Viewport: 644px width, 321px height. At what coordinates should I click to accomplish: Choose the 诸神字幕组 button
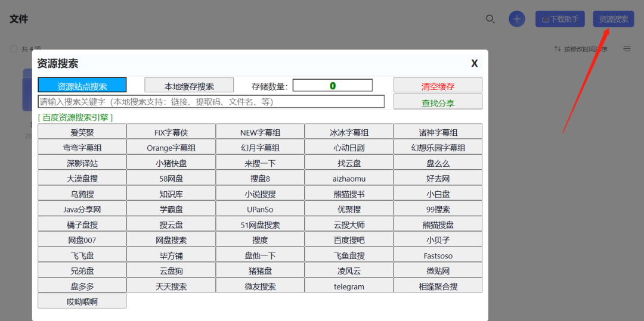click(438, 132)
